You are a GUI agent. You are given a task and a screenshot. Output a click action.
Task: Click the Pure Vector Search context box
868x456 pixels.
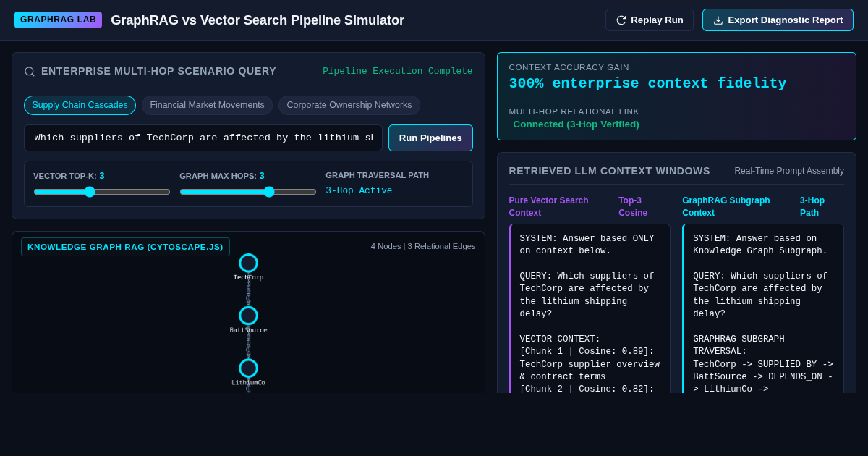pyautogui.click(x=590, y=308)
